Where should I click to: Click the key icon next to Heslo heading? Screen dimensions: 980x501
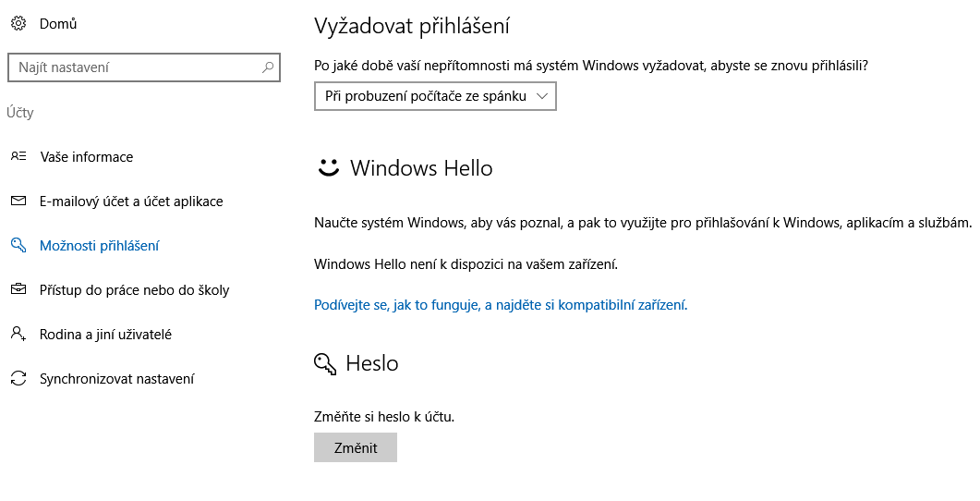325,363
